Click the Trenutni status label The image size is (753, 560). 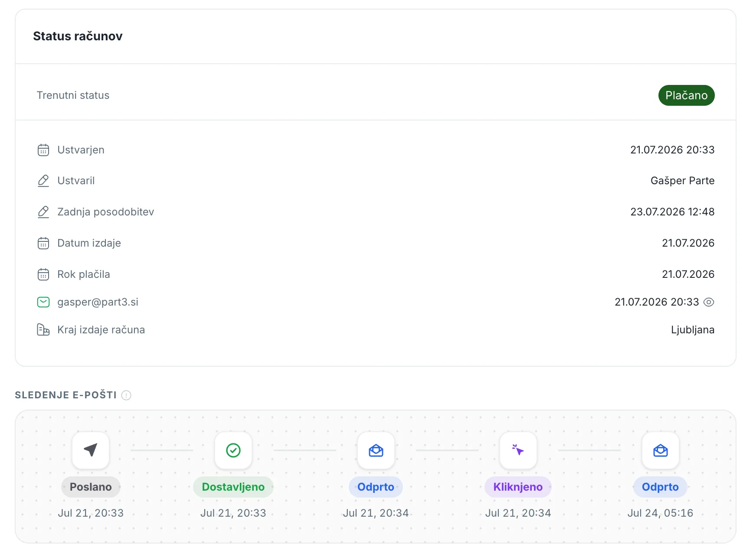click(73, 95)
